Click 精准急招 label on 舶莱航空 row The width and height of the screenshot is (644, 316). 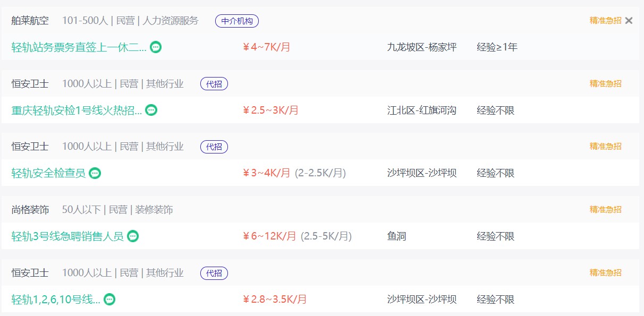[x=605, y=21]
